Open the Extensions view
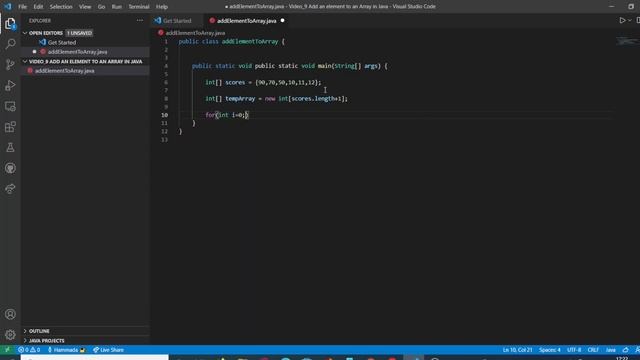Screen dimensions: 640x360 click(10, 127)
